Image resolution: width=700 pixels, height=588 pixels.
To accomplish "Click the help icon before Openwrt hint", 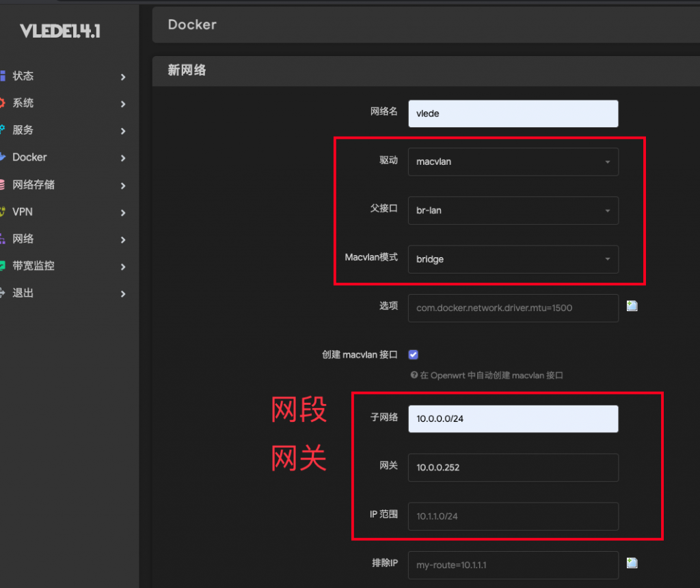I will (414, 375).
